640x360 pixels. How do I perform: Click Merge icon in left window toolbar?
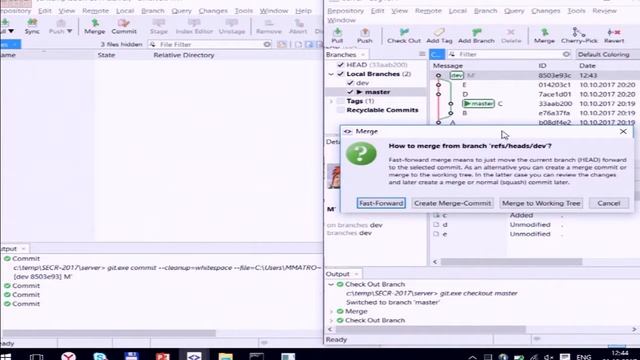coord(95,26)
